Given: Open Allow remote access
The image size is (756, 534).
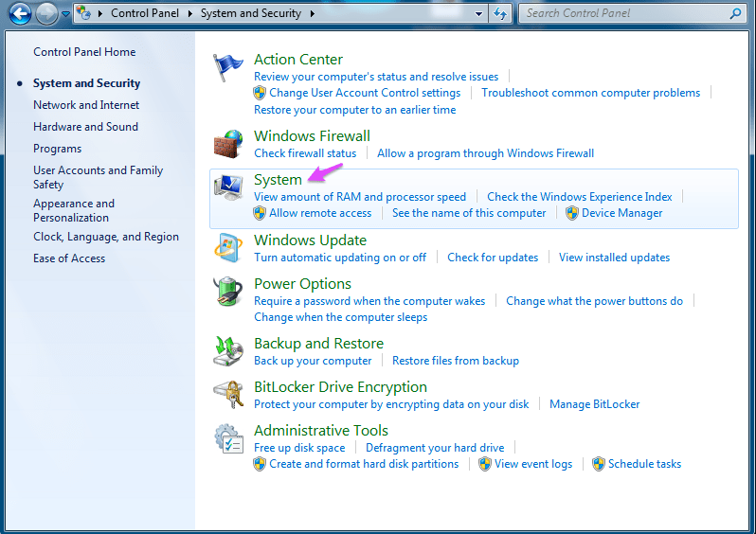Looking at the screenshot, I should (x=320, y=213).
